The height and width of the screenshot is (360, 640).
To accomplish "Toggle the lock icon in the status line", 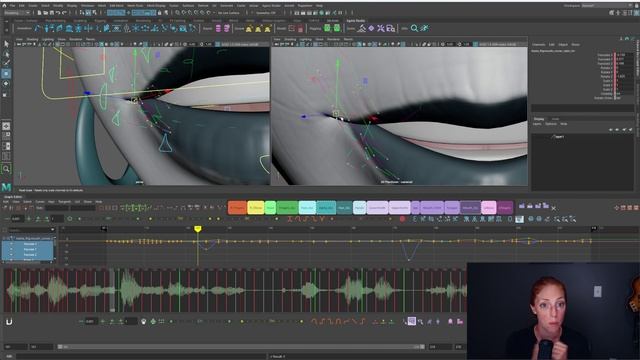I will click(160, 13).
